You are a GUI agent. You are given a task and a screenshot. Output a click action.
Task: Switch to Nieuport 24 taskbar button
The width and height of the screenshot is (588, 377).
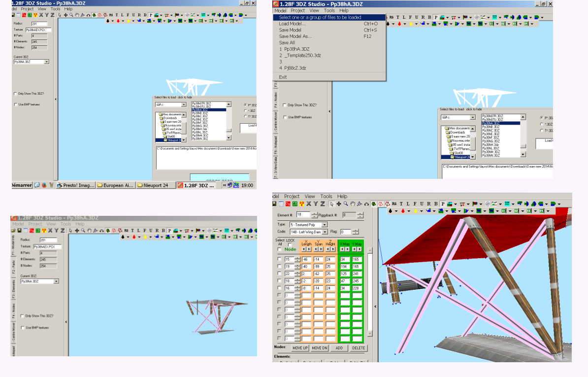(155, 185)
